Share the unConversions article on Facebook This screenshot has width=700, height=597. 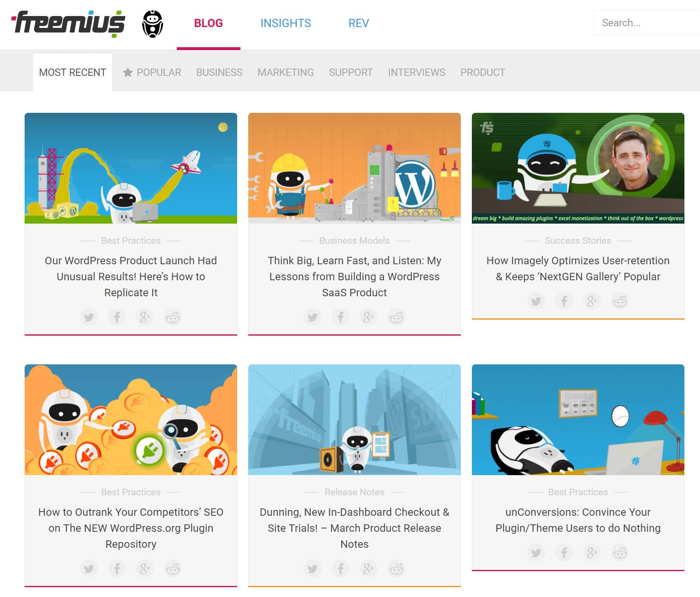564,552
